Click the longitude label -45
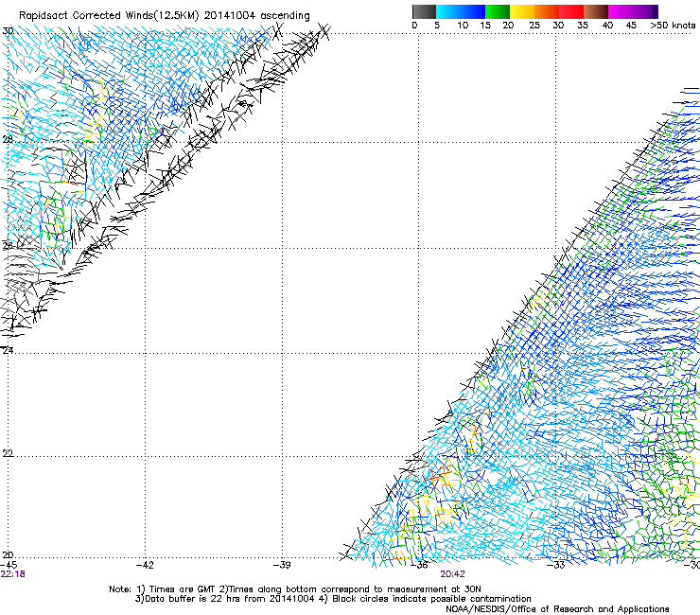This screenshot has width=700, height=615. coord(9,565)
